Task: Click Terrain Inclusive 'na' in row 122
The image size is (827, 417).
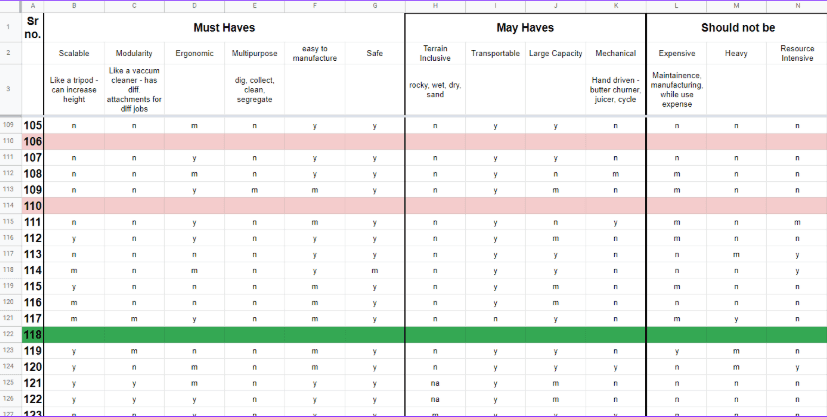Action: point(435,399)
